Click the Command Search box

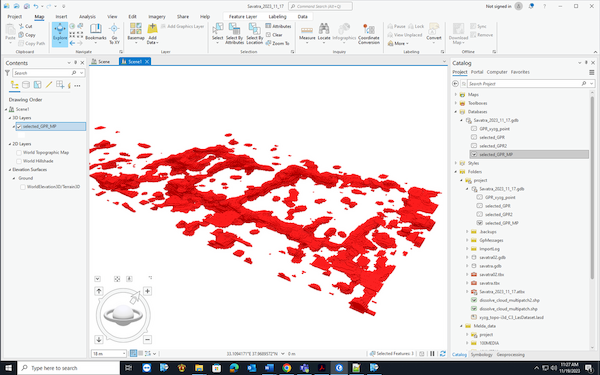[320, 6]
